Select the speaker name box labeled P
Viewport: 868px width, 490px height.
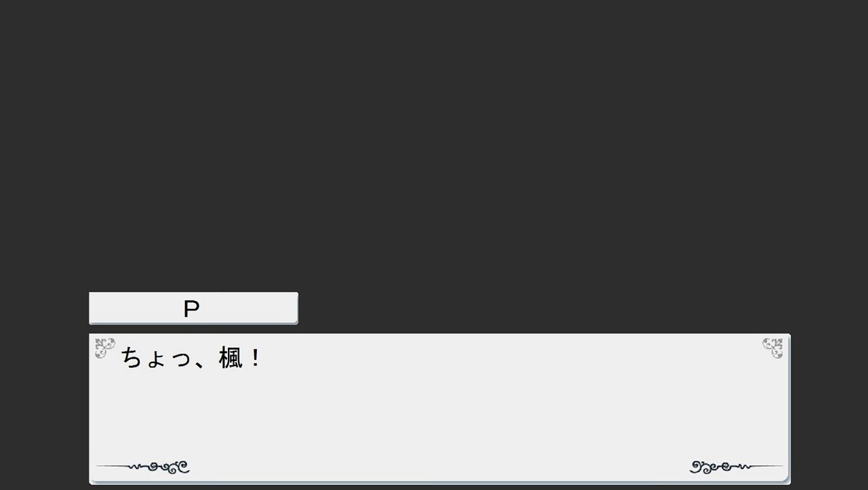pos(193,308)
